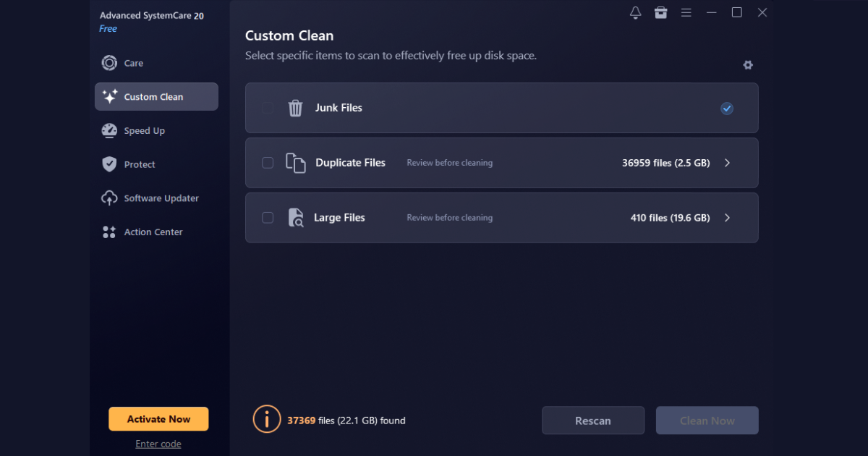Click the '37369 files (22.1 GB) found' summary
This screenshot has width=868, height=456.
(x=346, y=420)
